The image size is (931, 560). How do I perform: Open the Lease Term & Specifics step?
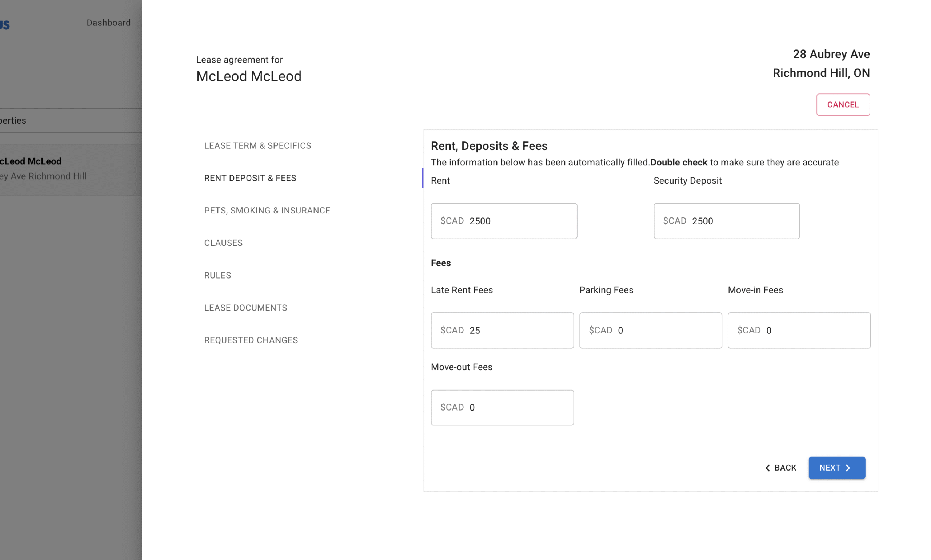(x=257, y=146)
